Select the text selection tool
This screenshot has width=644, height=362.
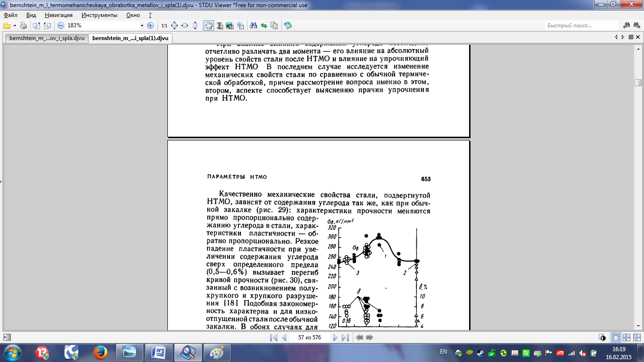click(x=220, y=25)
